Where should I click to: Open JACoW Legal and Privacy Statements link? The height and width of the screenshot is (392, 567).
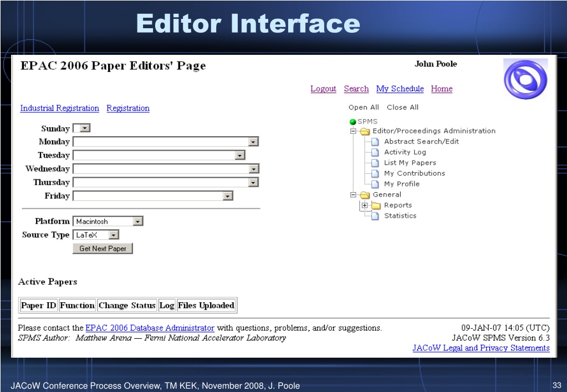click(x=481, y=348)
